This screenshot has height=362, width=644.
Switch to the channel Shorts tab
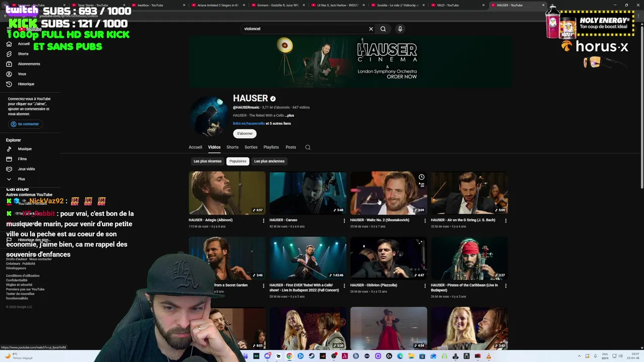(232, 147)
